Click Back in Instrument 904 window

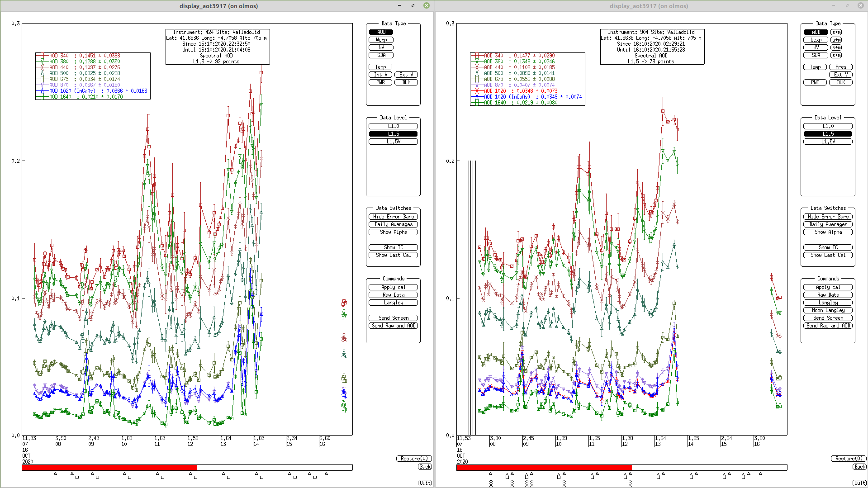coord(859,467)
